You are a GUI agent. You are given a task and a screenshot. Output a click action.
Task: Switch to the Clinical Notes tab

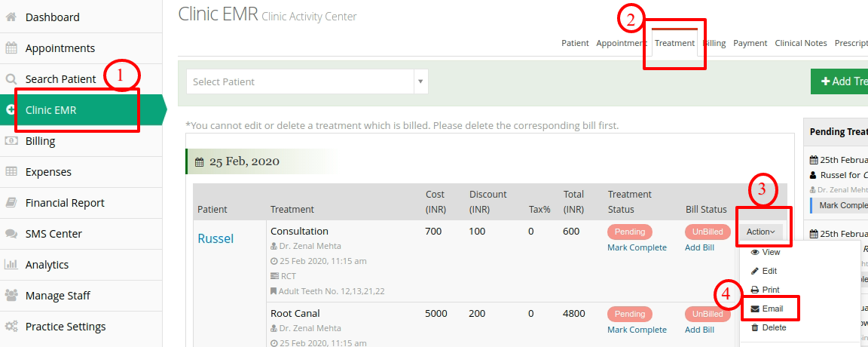[800, 43]
